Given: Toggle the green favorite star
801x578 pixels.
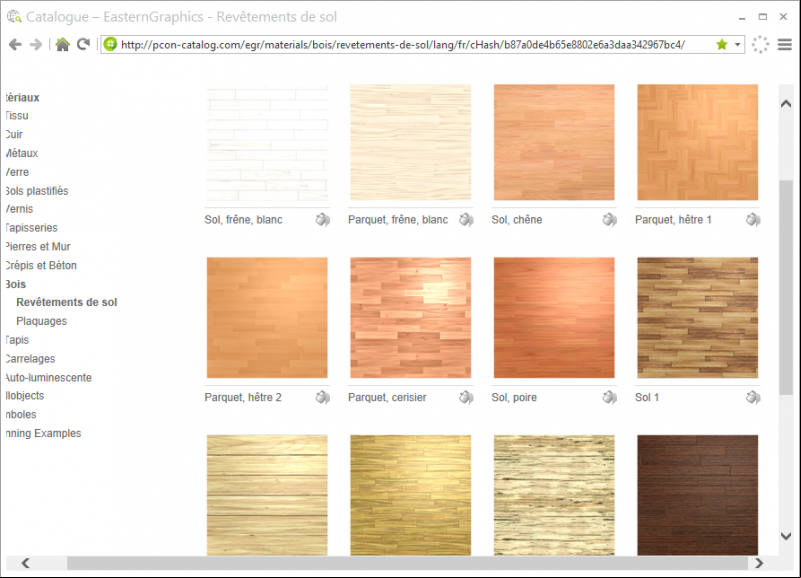Looking at the screenshot, I should [x=721, y=44].
